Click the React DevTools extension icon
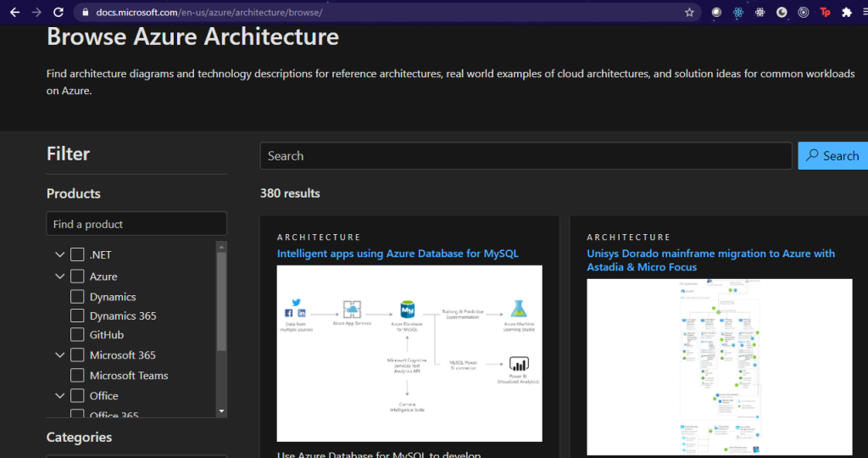868x458 pixels. [738, 13]
